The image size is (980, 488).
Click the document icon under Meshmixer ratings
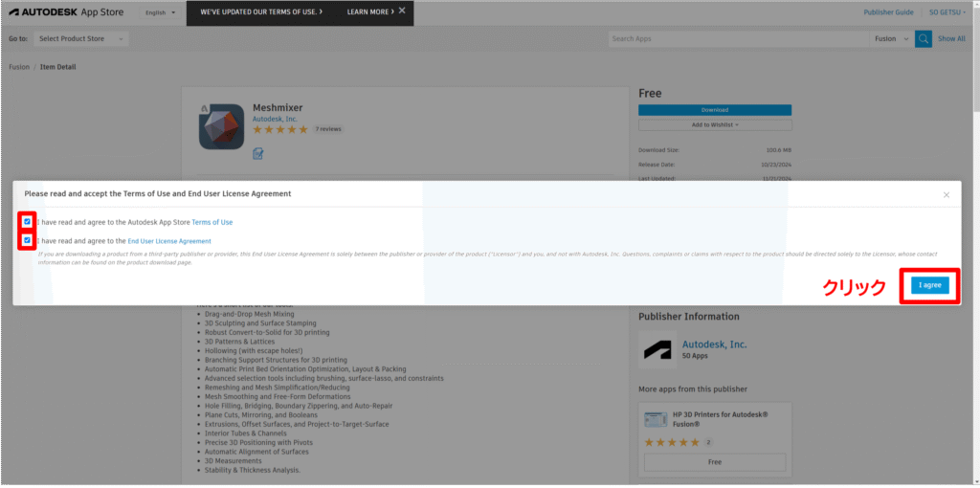258,153
